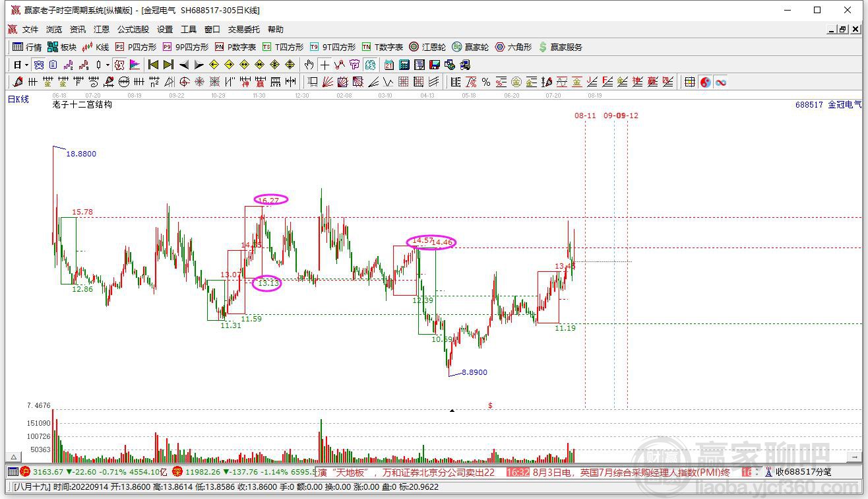
Task: Click the 08-11 date marker
Action: (x=585, y=116)
